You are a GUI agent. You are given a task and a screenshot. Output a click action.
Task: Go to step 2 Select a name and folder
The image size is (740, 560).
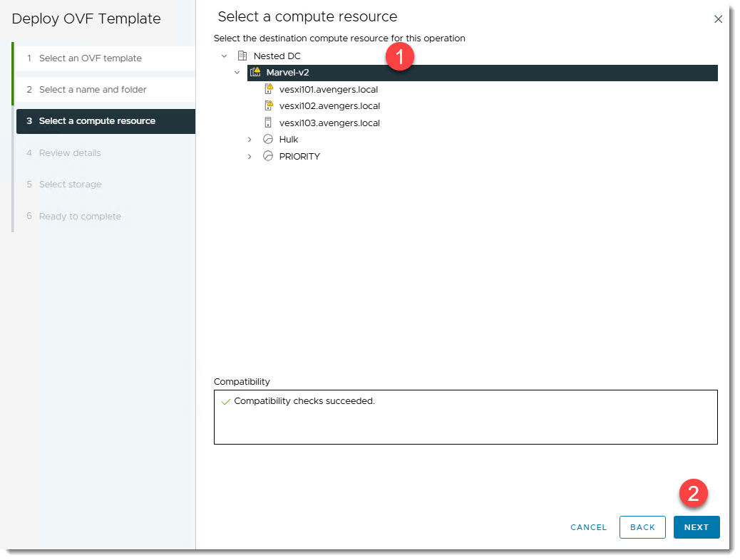coord(93,90)
